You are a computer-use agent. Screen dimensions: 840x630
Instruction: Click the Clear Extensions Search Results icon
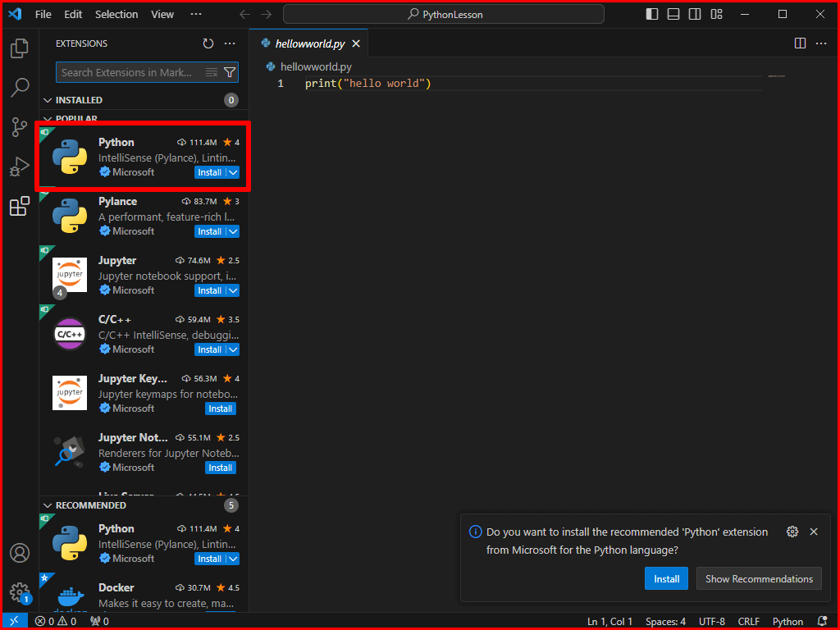(212, 72)
